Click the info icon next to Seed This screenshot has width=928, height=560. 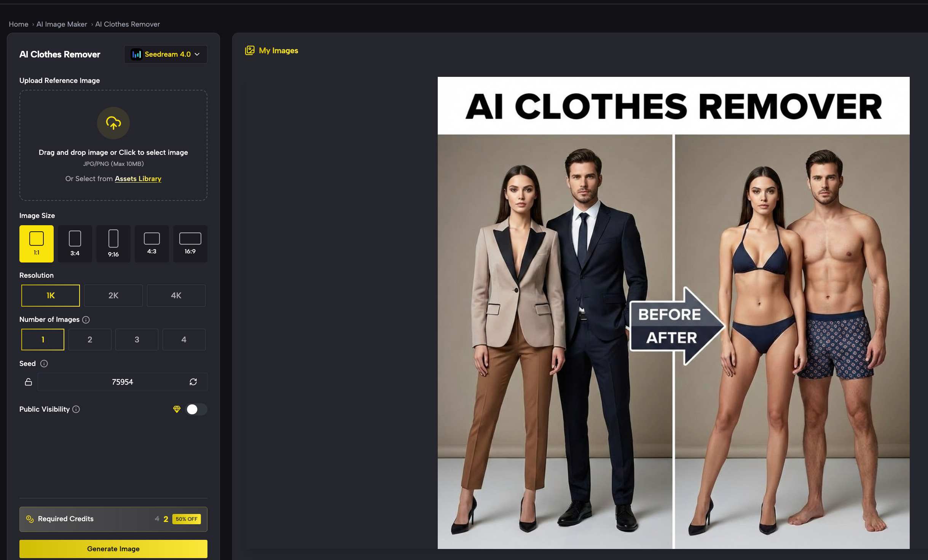click(45, 363)
